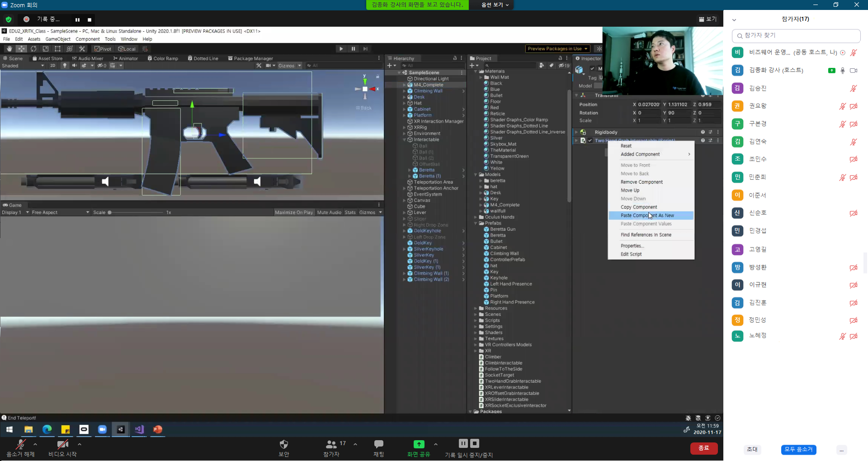This screenshot has height=461, width=868.
Task: Edit the Position X field
Action: tap(649, 105)
